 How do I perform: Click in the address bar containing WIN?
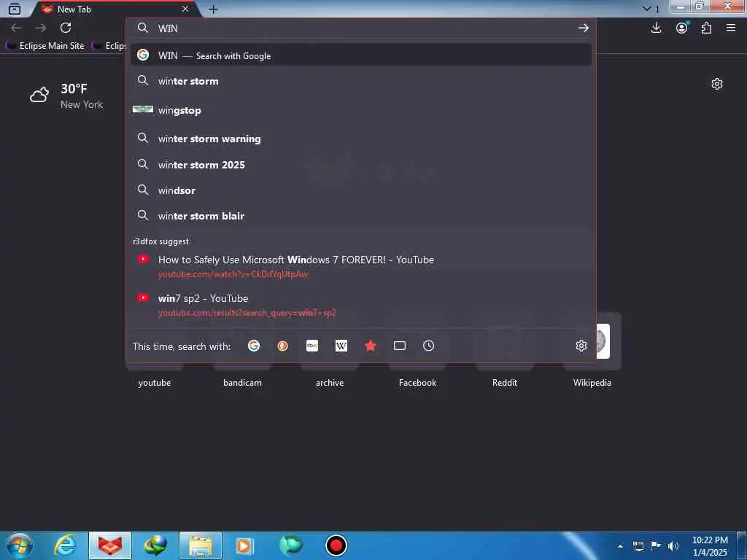(x=362, y=28)
